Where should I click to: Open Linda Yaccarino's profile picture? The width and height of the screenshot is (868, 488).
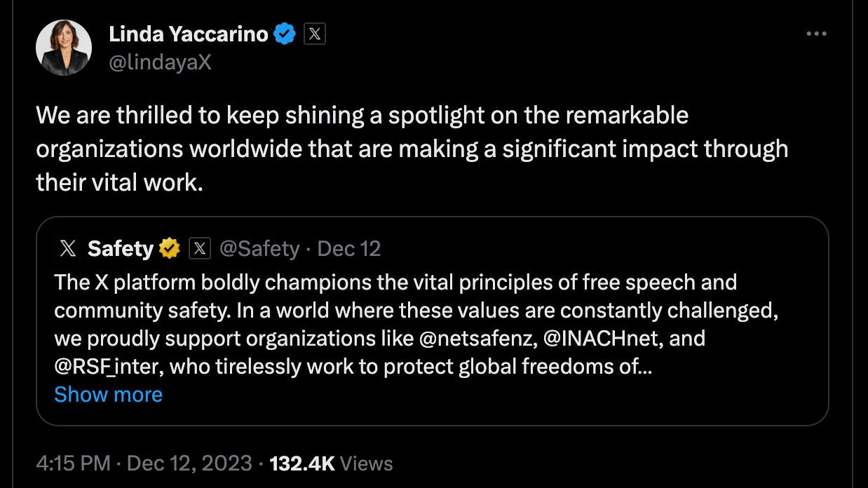tap(64, 48)
